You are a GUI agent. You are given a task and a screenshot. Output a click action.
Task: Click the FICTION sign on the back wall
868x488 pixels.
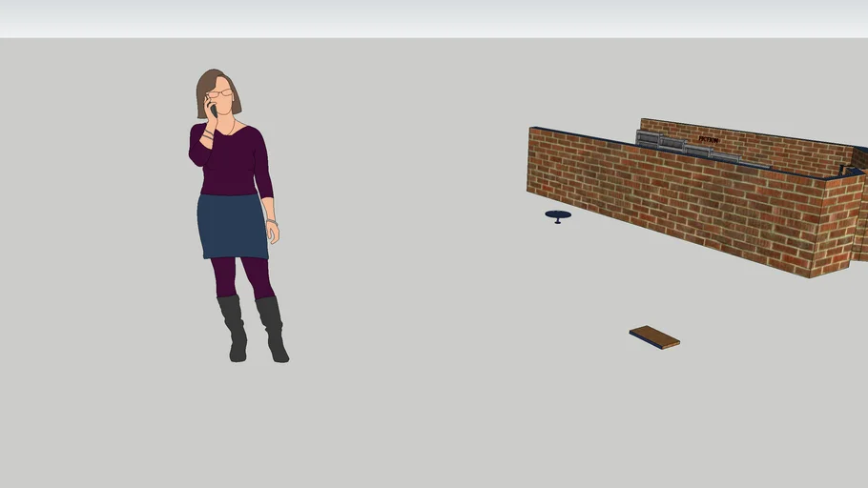click(708, 139)
